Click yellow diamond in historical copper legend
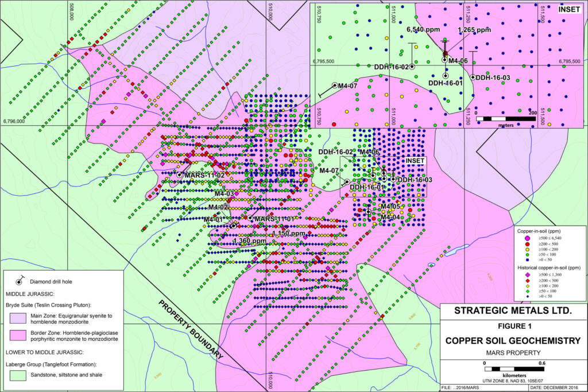The image size is (588, 392). [528, 286]
